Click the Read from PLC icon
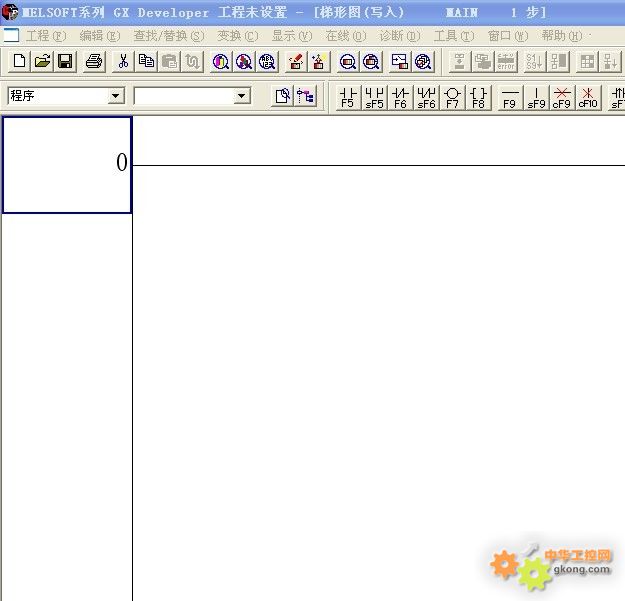The image size is (625, 601). tap(319, 61)
